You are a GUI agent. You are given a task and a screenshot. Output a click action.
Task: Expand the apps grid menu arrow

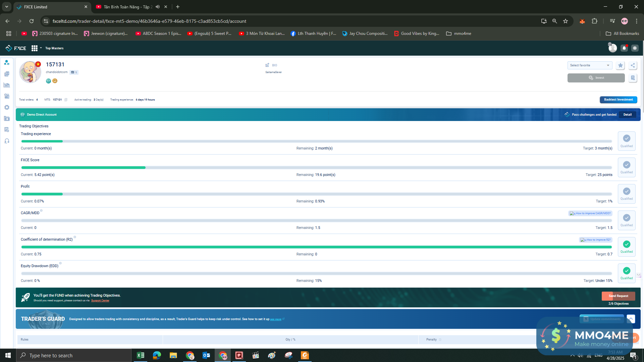[41, 48]
